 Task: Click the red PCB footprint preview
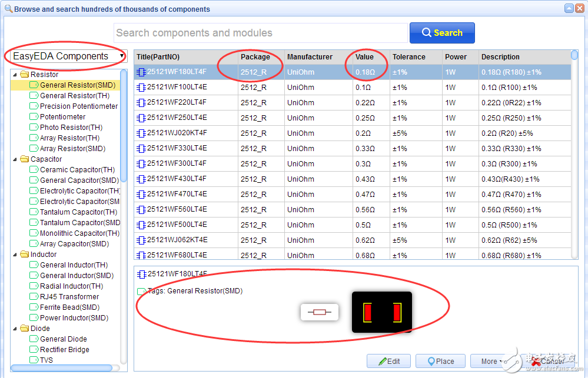coord(382,312)
